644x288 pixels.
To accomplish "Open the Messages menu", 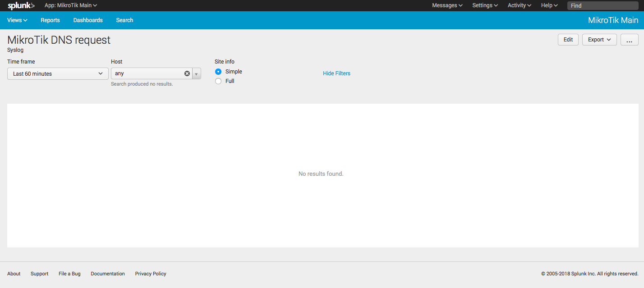I will (x=447, y=5).
